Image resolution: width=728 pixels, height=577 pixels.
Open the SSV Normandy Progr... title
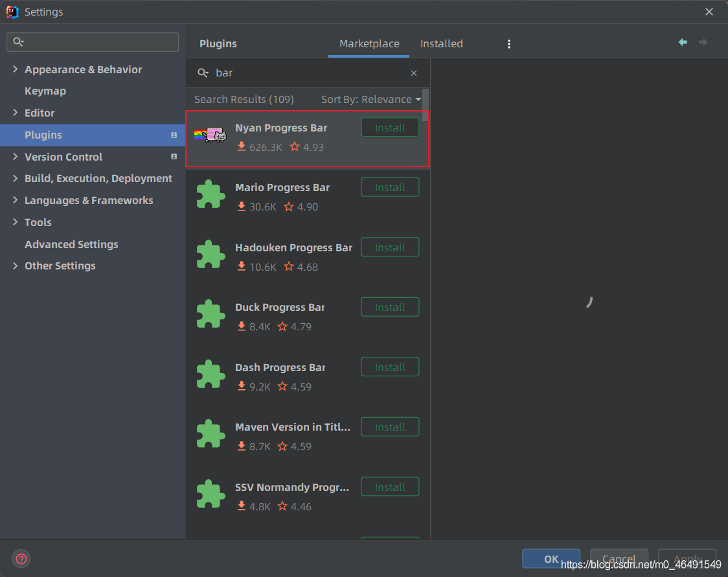pos(291,487)
